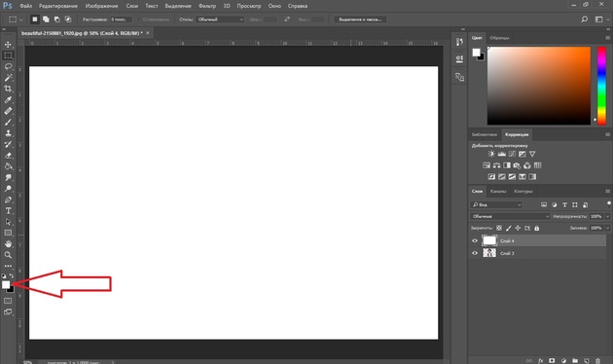Open the Layers panel menu
This screenshot has height=364, width=613.
point(607,191)
